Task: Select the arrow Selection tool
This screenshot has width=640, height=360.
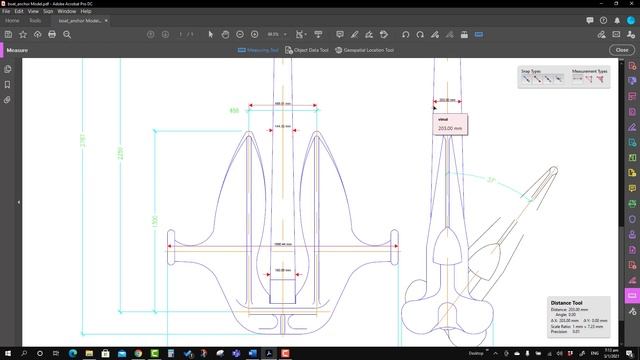Action: click(x=210, y=35)
